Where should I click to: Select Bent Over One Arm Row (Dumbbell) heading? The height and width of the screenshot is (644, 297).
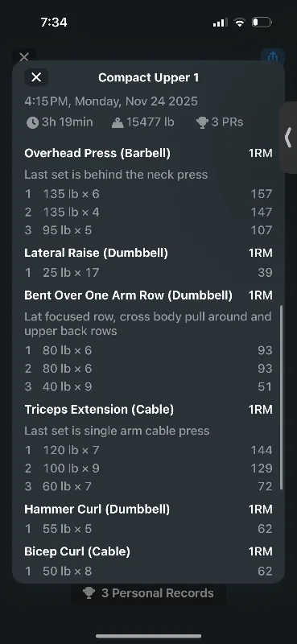click(128, 295)
